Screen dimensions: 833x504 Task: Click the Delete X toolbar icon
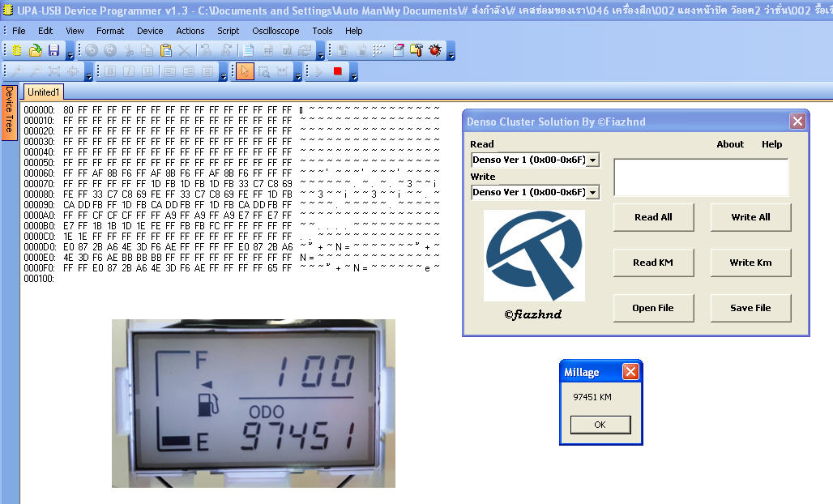184,50
